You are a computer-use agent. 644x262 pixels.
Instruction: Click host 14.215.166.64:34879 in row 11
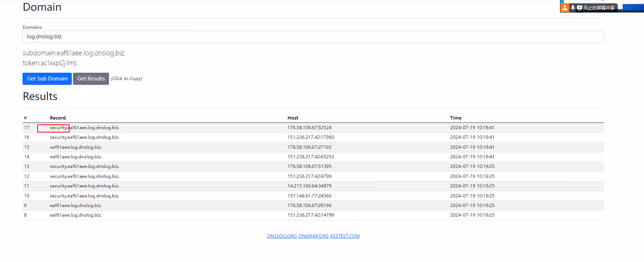click(x=309, y=186)
